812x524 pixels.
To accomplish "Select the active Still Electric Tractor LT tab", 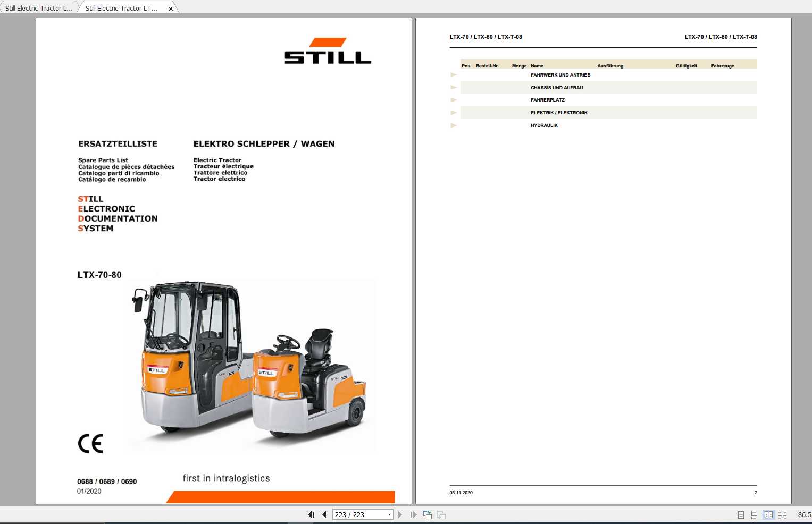I will tap(121, 7).
